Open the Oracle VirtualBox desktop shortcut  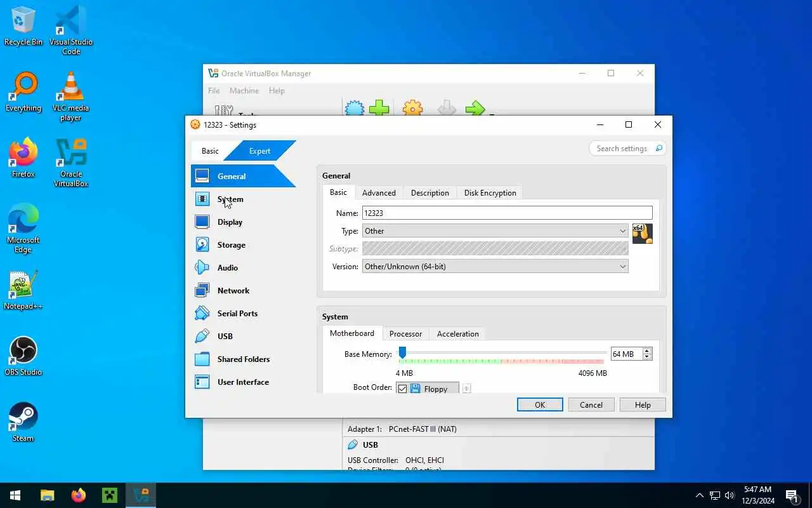click(71, 163)
